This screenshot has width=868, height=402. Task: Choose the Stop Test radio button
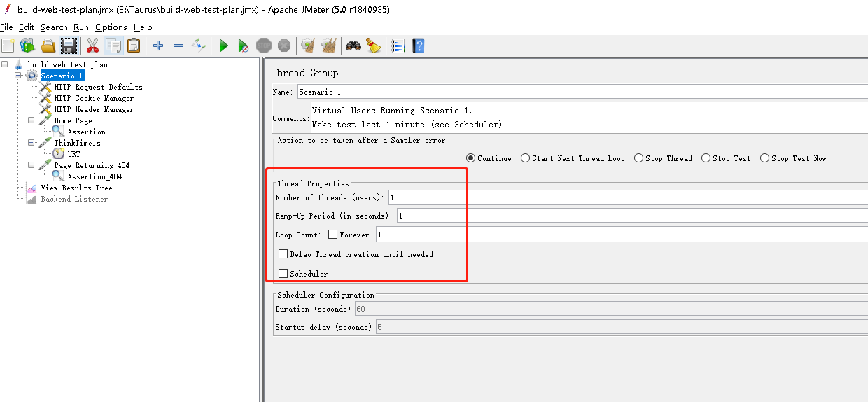[x=706, y=158]
